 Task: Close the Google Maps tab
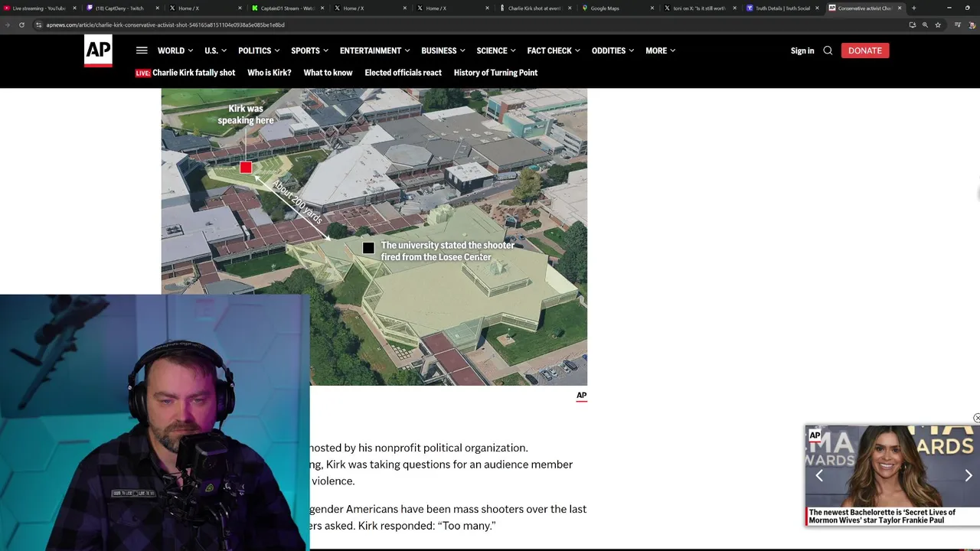tap(652, 8)
